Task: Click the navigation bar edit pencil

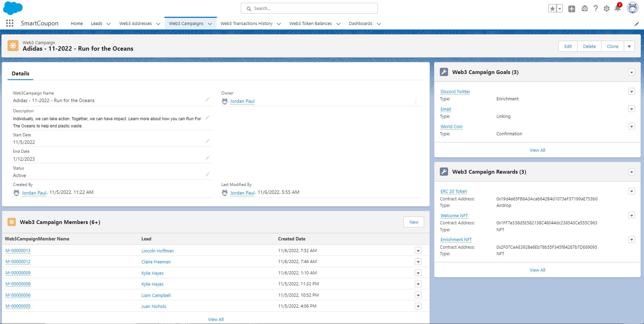Action: (637, 24)
